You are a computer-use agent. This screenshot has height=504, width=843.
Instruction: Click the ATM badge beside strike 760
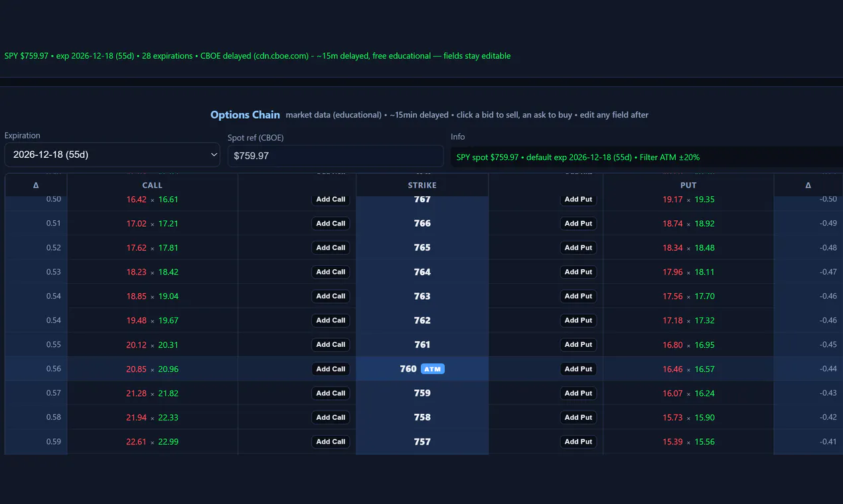click(x=433, y=369)
